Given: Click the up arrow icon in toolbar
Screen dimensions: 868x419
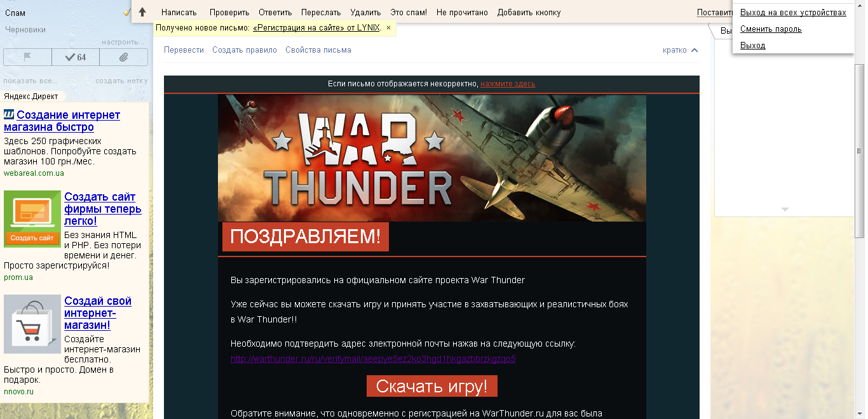Looking at the screenshot, I should click(142, 12).
